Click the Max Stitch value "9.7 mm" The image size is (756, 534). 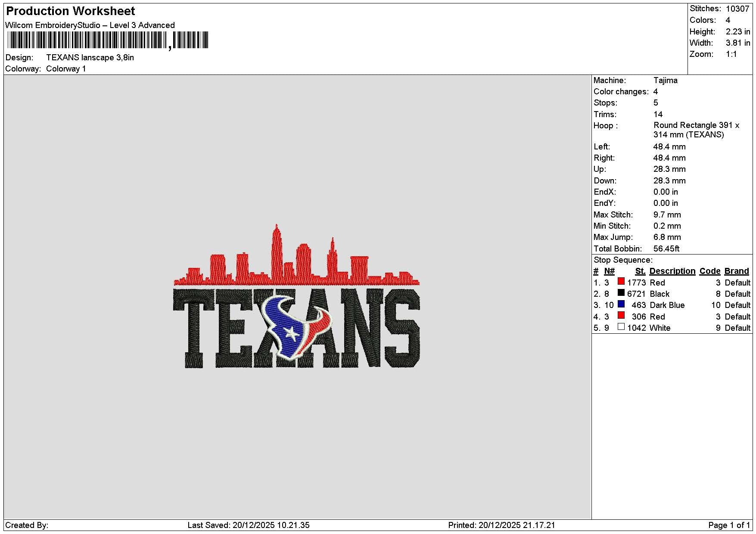667,214
